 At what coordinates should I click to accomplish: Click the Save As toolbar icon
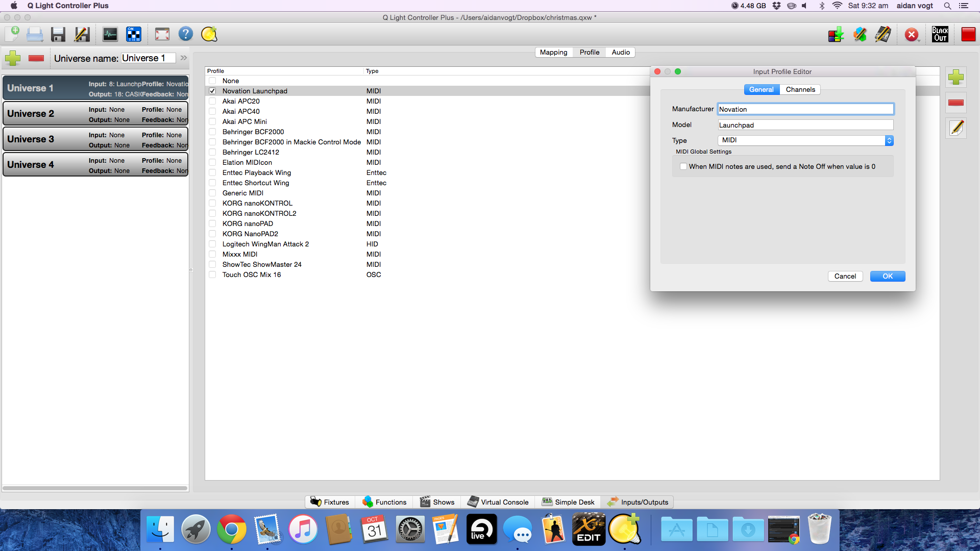coord(82,34)
